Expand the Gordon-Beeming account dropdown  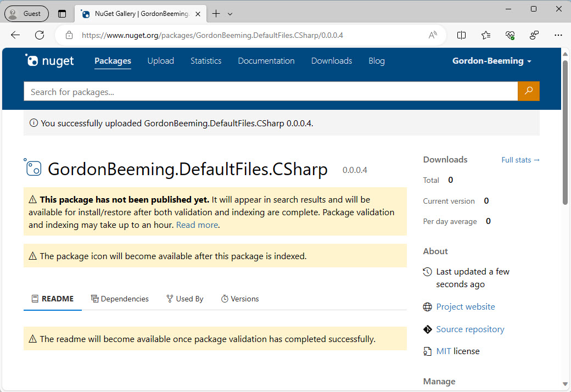point(491,61)
